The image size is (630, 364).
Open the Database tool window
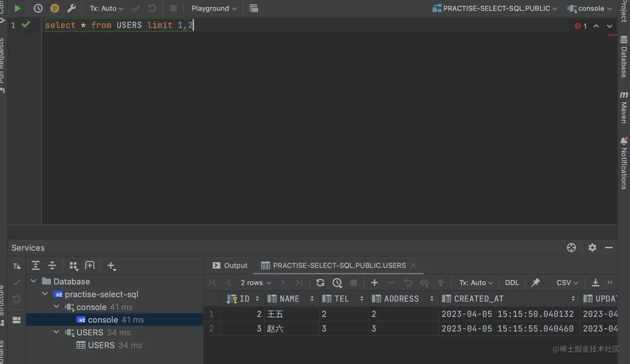click(x=624, y=57)
